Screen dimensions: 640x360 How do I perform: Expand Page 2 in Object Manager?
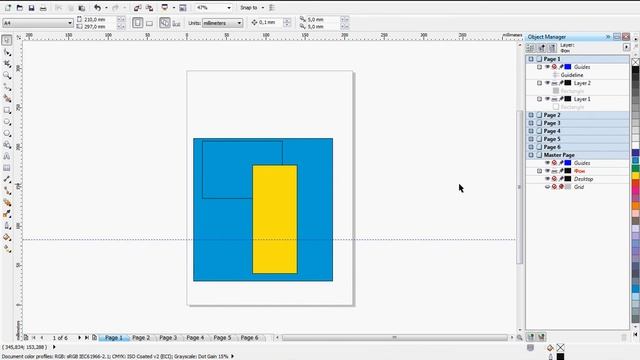531,115
